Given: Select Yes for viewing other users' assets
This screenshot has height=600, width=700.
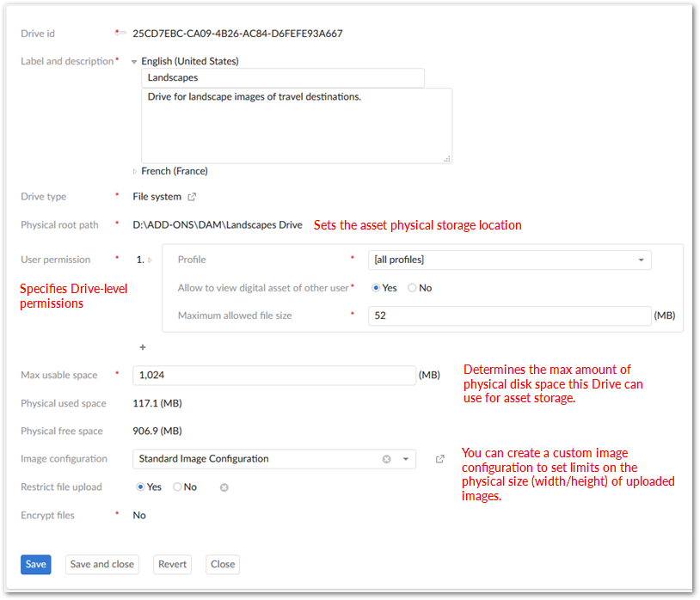Looking at the screenshot, I should click(x=376, y=288).
